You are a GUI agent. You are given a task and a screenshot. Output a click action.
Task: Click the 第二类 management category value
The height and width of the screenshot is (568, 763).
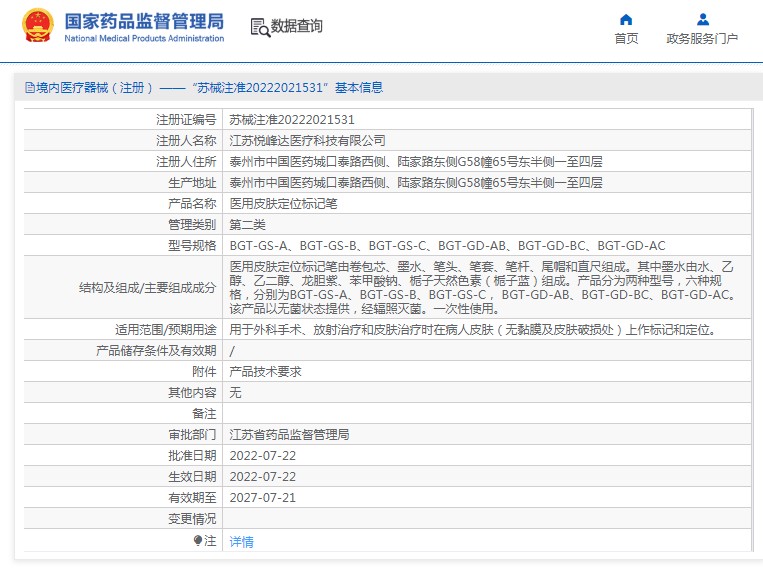[247, 224]
